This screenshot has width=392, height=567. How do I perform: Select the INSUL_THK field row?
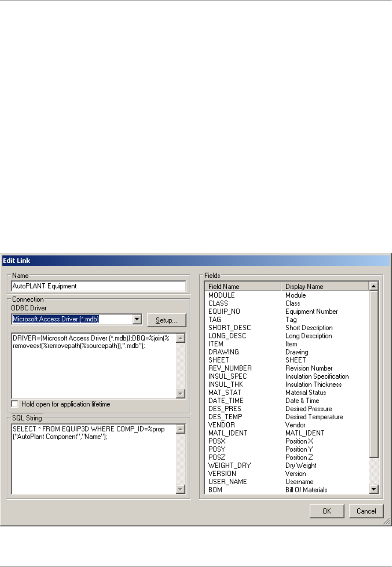pyautogui.click(x=287, y=385)
